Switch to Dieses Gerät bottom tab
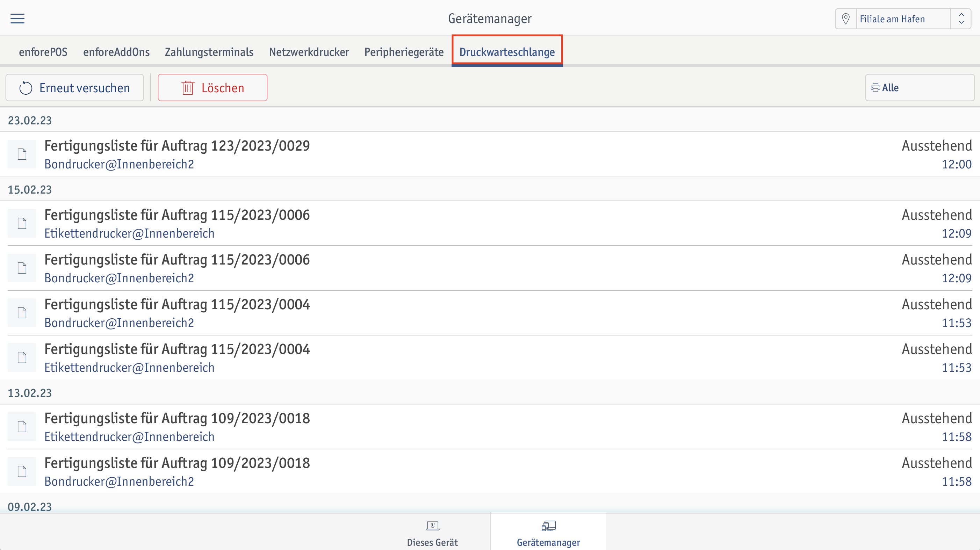The width and height of the screenshot is (980, 550). coord(432,533)
